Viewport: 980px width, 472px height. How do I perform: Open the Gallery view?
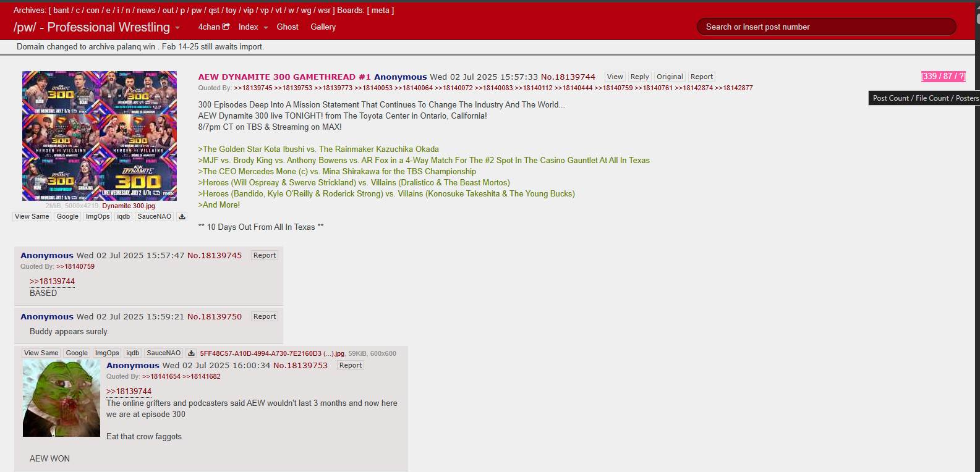(323, 27)
